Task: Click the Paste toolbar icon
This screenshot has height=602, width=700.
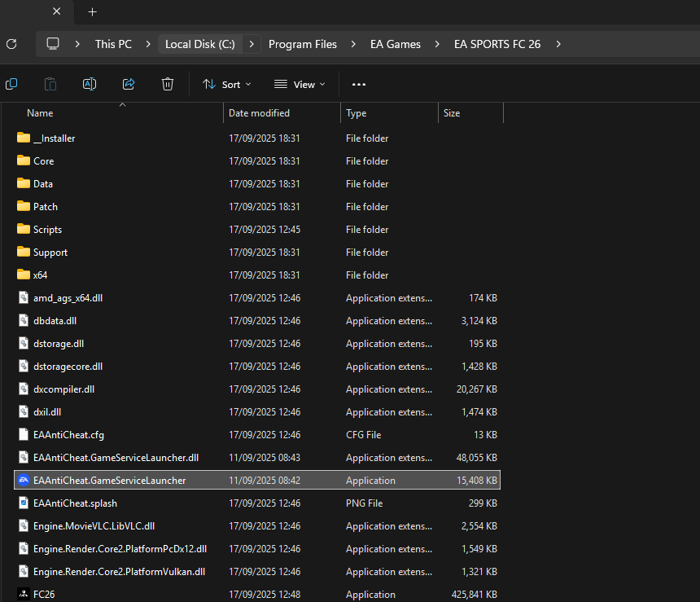Action: (x=50, y=84)
